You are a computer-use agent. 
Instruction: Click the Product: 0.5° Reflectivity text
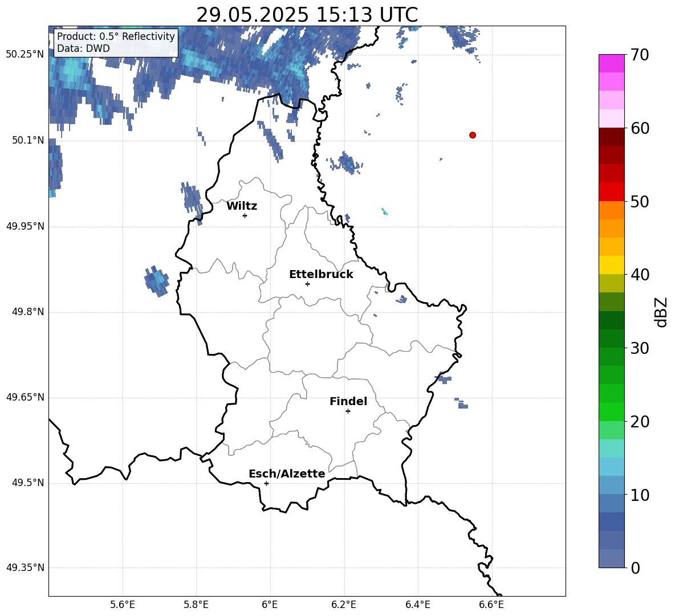click(116, 36)
